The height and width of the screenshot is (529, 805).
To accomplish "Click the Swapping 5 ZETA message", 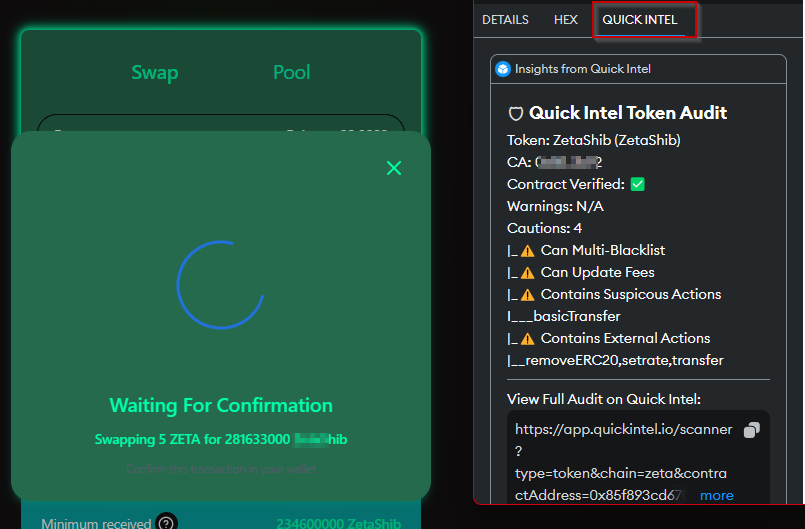I will (x=221, y=440).
